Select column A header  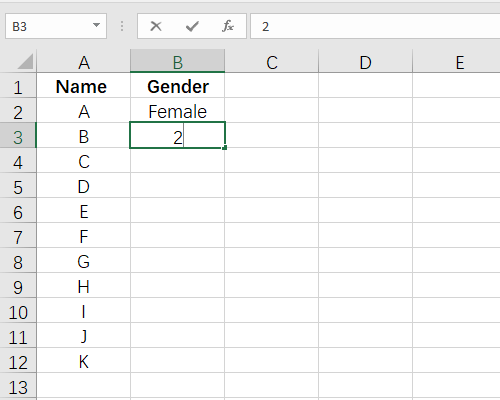pos(83,61)
